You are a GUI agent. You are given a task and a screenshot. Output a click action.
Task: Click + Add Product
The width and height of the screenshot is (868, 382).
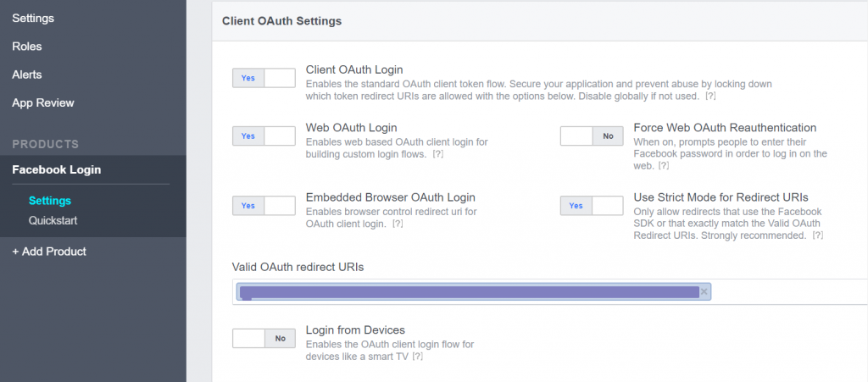(x=49, y=252)
